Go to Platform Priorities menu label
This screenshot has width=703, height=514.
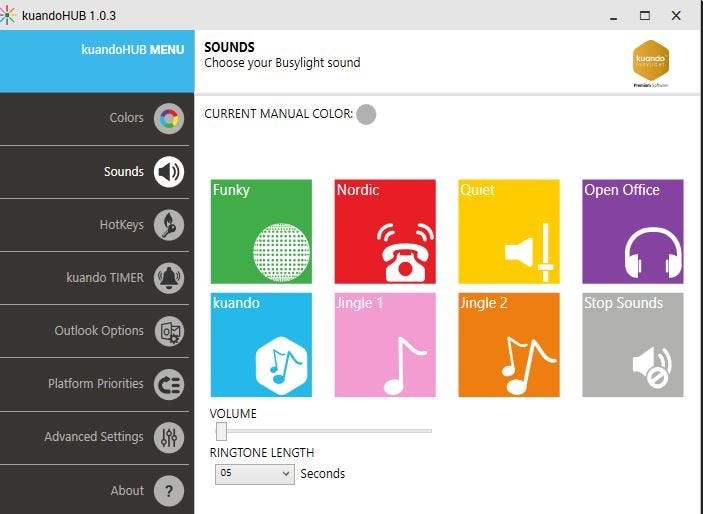pyautogui.click(x=96, y=384)
